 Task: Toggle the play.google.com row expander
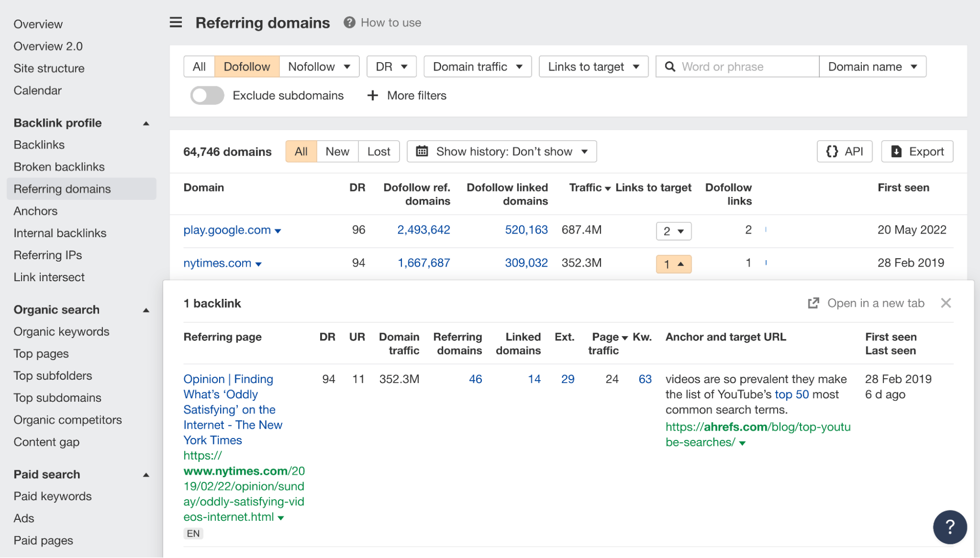tap(673, 230)
